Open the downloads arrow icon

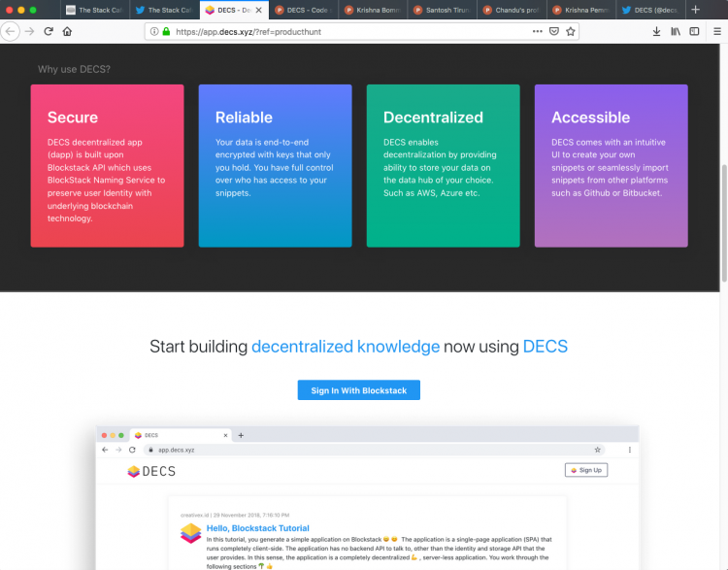pyautogui.click(x=656, y=32)
